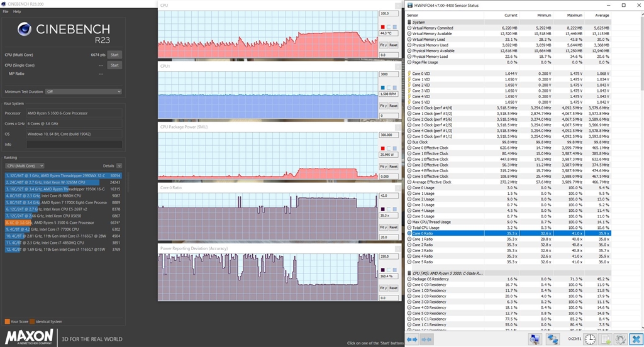Click the red color swatch on CPU temperature graph
Viewport: 644px width, 347px height.
click(383, 26)
